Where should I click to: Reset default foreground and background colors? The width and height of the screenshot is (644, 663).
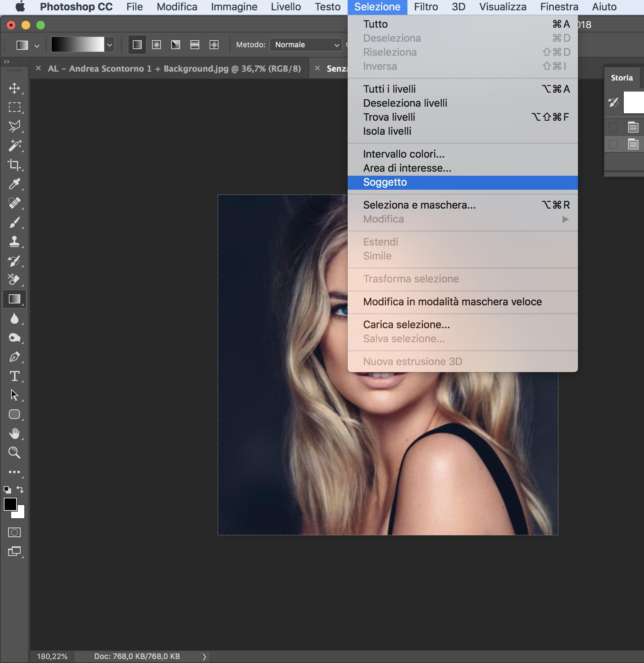(x=7, y=490)
